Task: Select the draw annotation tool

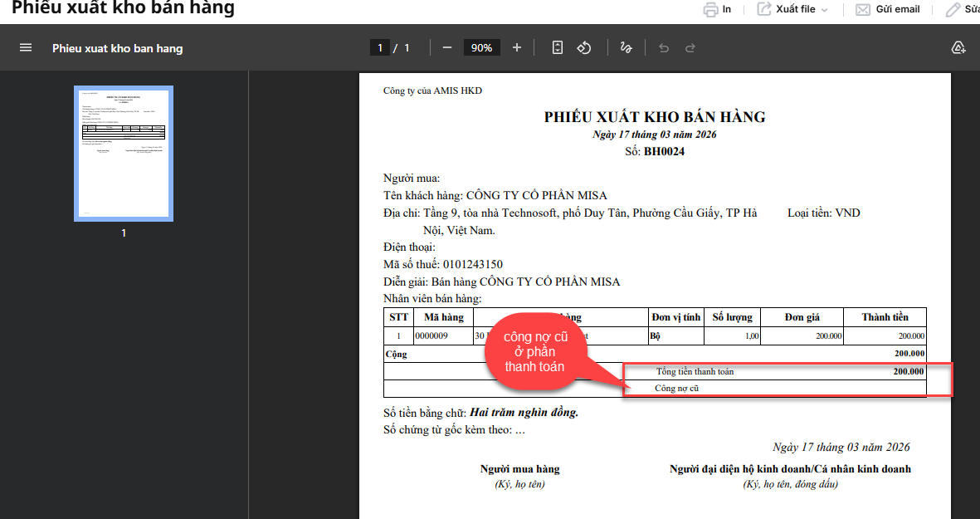Action: pos(627,48)
